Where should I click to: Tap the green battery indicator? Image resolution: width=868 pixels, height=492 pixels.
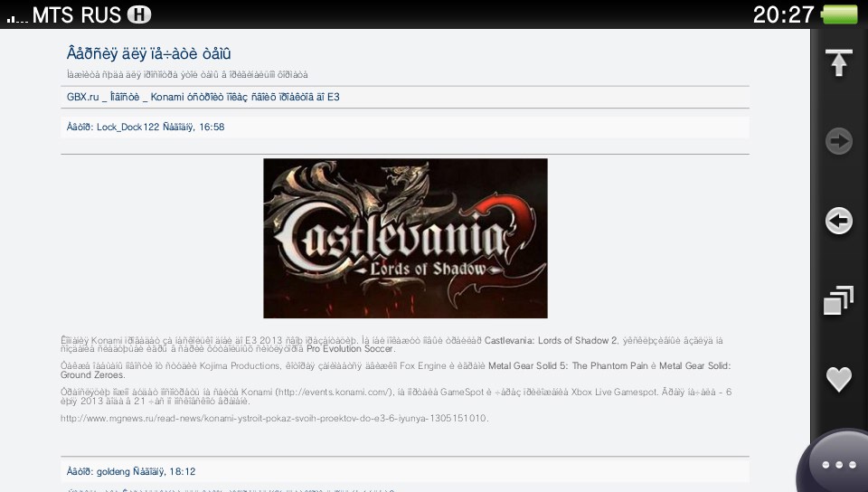(840, 14)
